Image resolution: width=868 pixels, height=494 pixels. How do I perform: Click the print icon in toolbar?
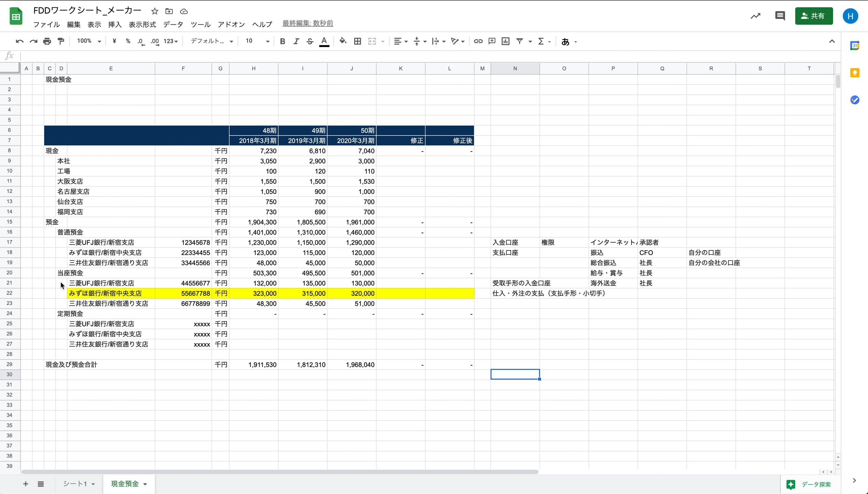pyautogui.click(x=47, y=42)
